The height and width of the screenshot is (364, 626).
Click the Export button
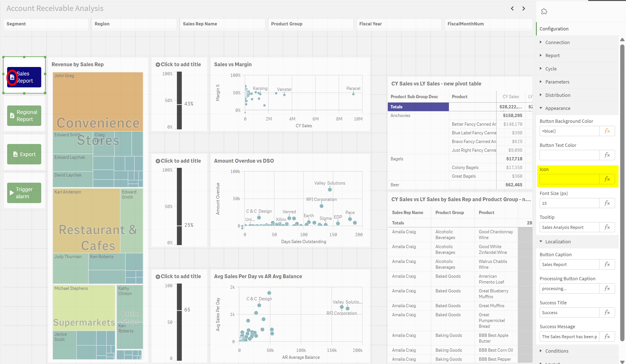point(24,154)
